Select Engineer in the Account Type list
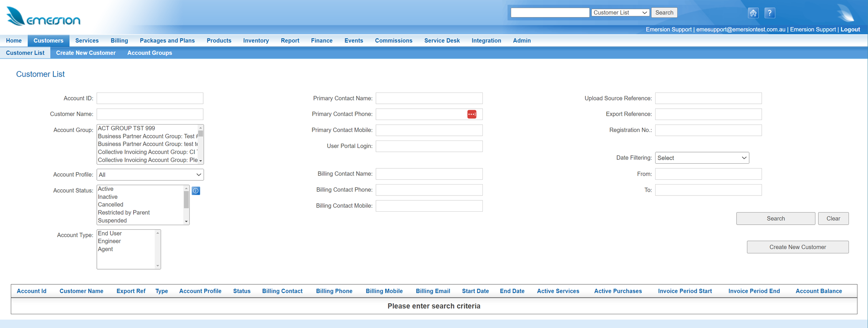This screenshot has width=868, height=328. tap(109, 241)
